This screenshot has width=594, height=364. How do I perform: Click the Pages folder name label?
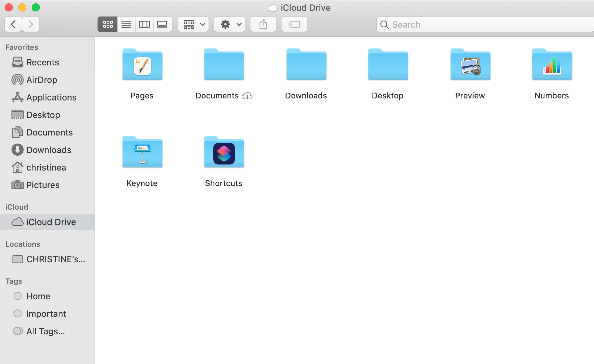click(142, 96)
